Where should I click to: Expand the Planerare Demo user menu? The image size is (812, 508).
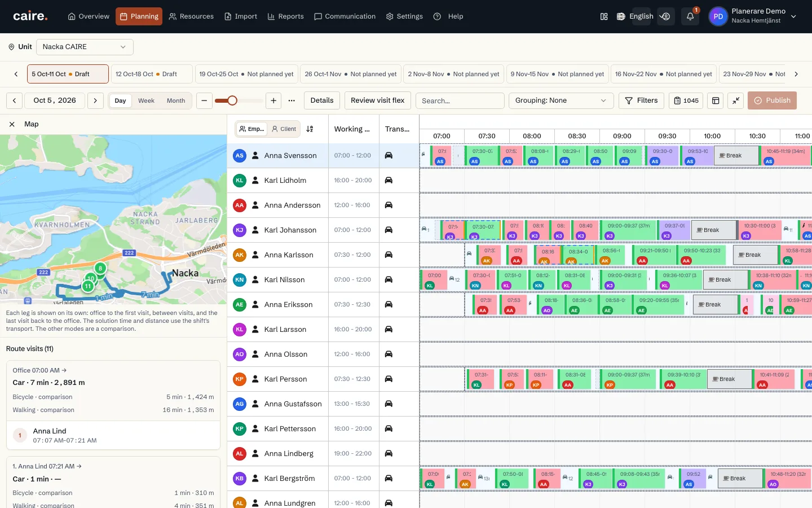point(752,16)
